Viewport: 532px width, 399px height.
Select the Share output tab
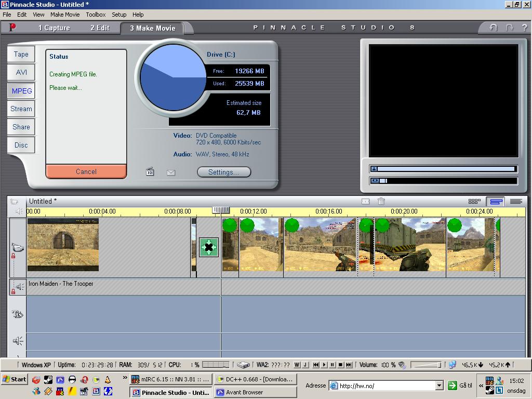pyautogui.click(x=21, y=127)
